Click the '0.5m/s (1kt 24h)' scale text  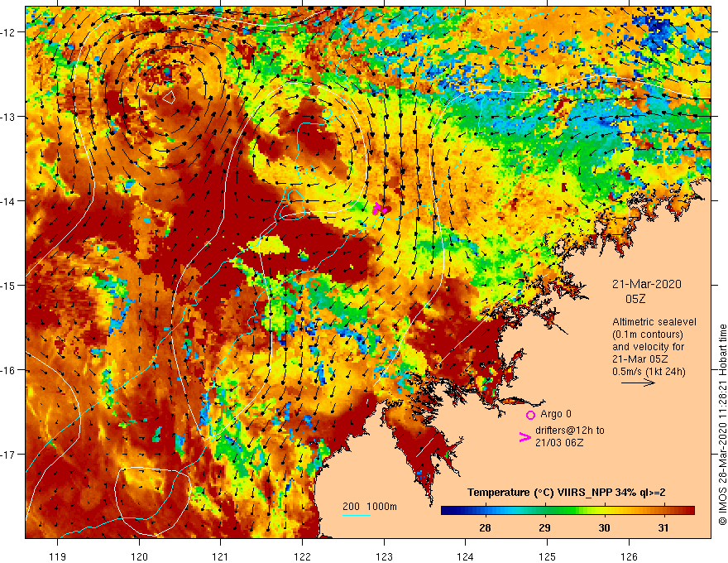pos(649,372)
